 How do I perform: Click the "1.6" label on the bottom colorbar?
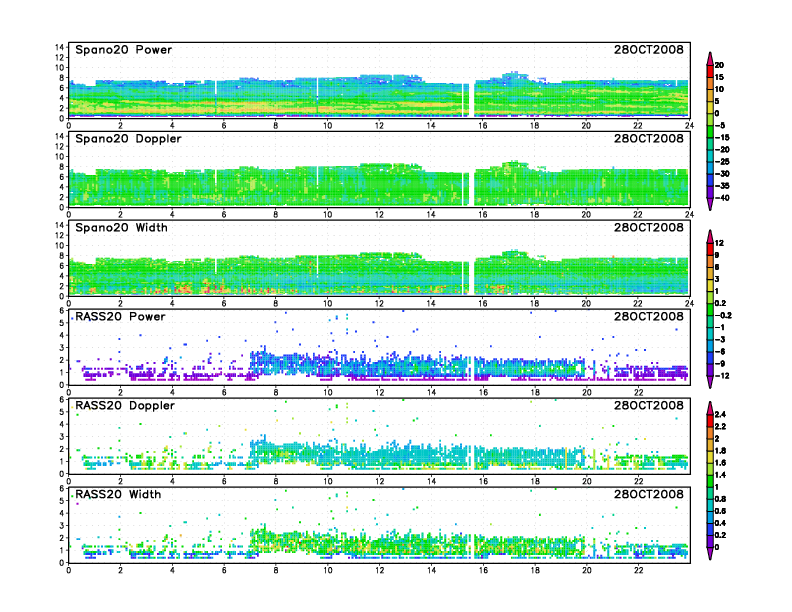click(720, 463)
